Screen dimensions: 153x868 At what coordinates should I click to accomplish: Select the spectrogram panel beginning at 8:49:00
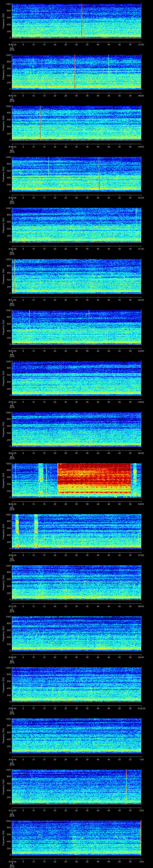pyautogui.click(x=77, y=174)
